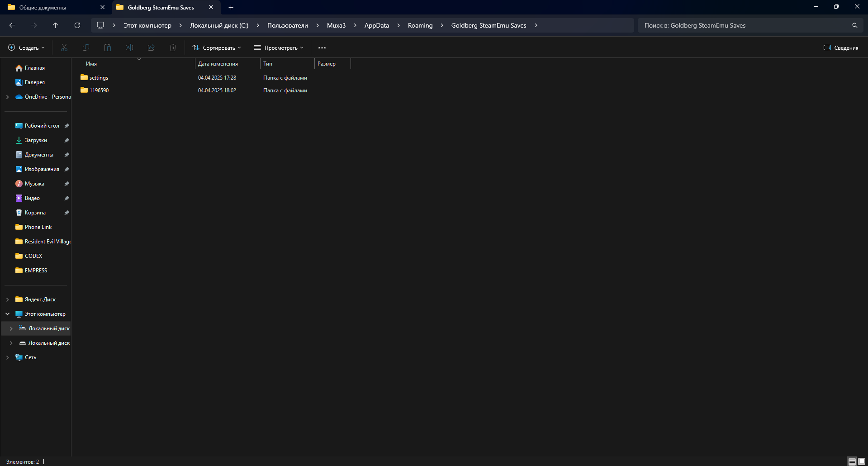Screen dimensions: 868x466
Task: Select Сеть in the navigation pane
Action: click(x=30, y=357)
